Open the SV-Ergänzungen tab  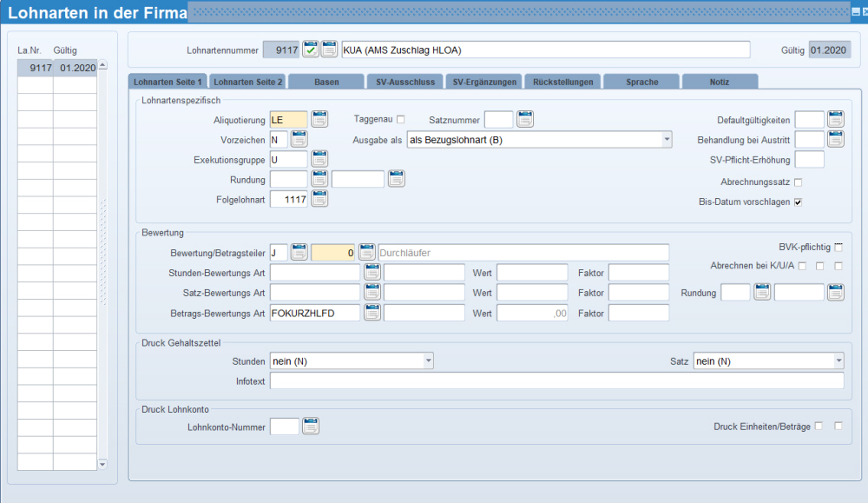[x=484, y=82]
